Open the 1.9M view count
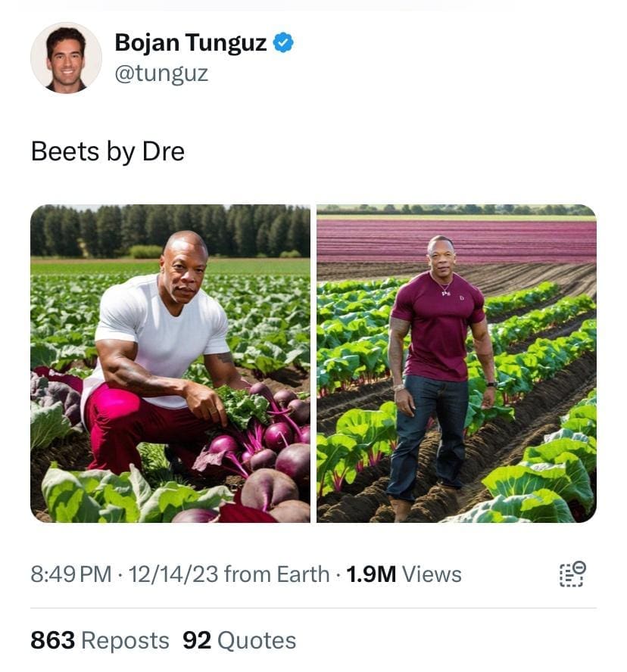This screenshot has height=672, width=627. 371,574
